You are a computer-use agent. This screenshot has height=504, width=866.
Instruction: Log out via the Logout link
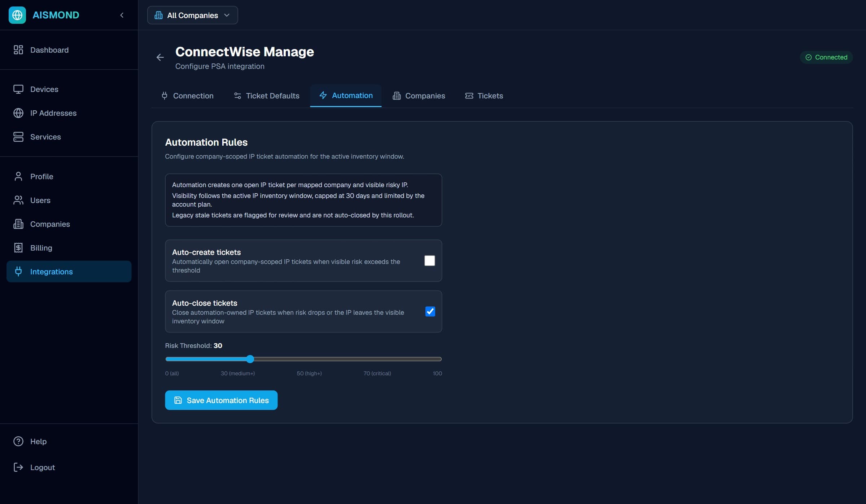coord(69,467)
